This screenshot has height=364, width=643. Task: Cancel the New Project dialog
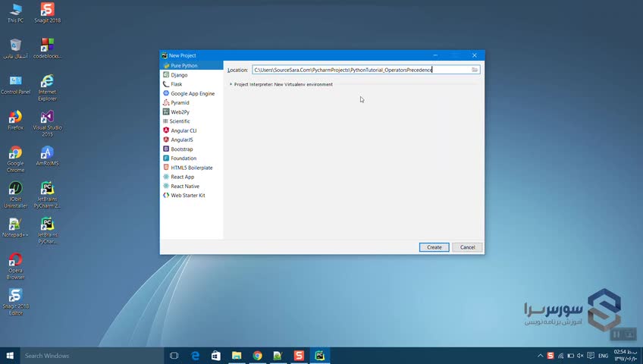pyautogui.click(x=467, y=247)
